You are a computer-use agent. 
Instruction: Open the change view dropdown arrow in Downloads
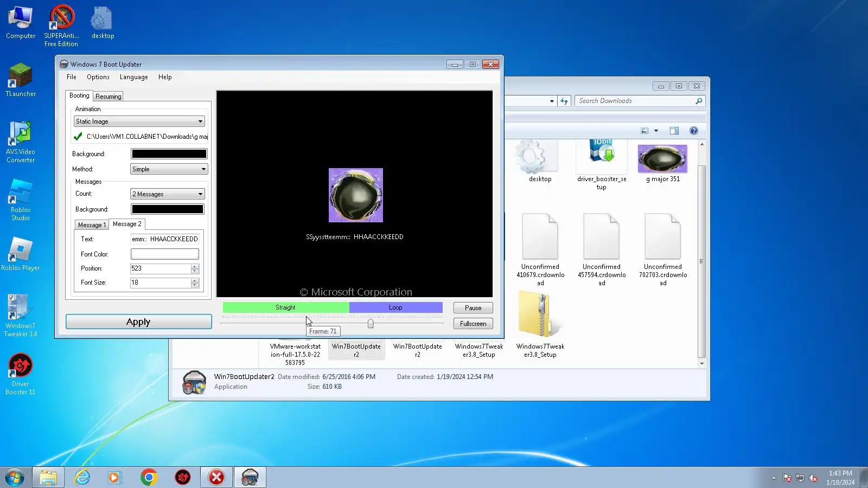tap(656, 131)
